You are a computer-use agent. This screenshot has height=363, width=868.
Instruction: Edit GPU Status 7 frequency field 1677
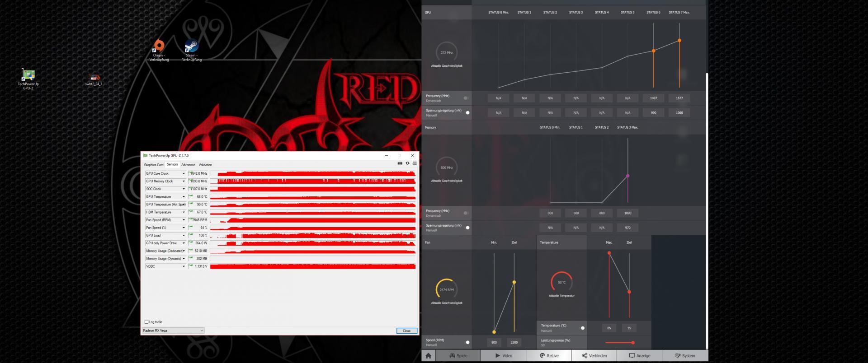click(x=679, y=98)
